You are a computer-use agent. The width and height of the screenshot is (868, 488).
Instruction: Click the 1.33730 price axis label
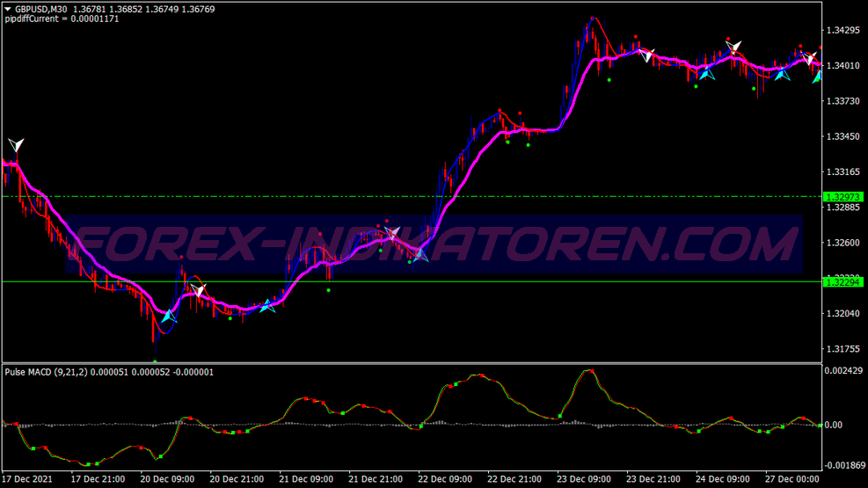[x=843, y=101]
